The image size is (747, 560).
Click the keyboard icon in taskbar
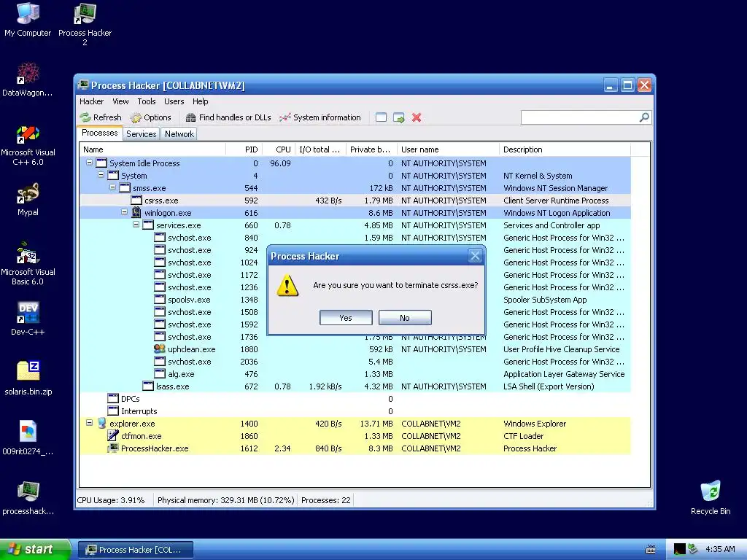tap(650, 550)
